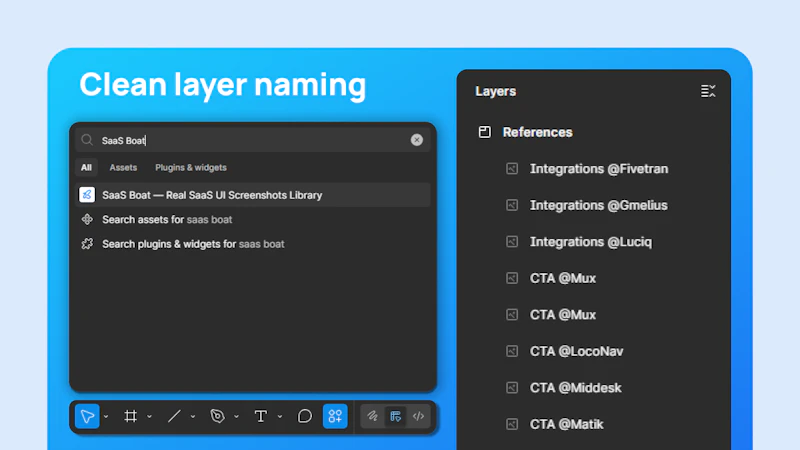Switch to Design mode
The image size is (800, 450).
pyautogui.click(x=395, y=416)
